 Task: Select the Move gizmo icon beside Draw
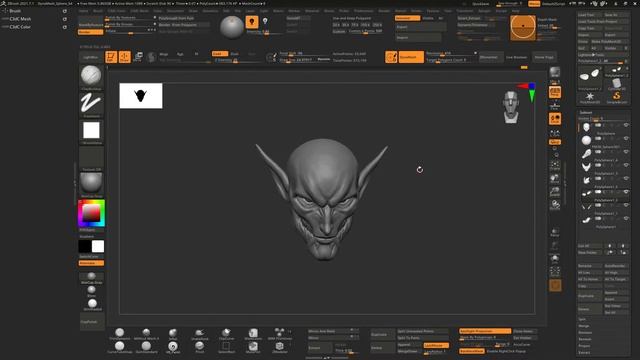coord(138,57)
